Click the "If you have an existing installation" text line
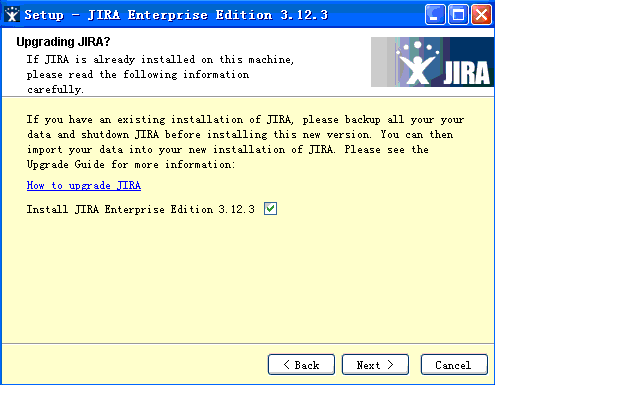This screenshot has height=400, width=640. click(x=245, y=120)
